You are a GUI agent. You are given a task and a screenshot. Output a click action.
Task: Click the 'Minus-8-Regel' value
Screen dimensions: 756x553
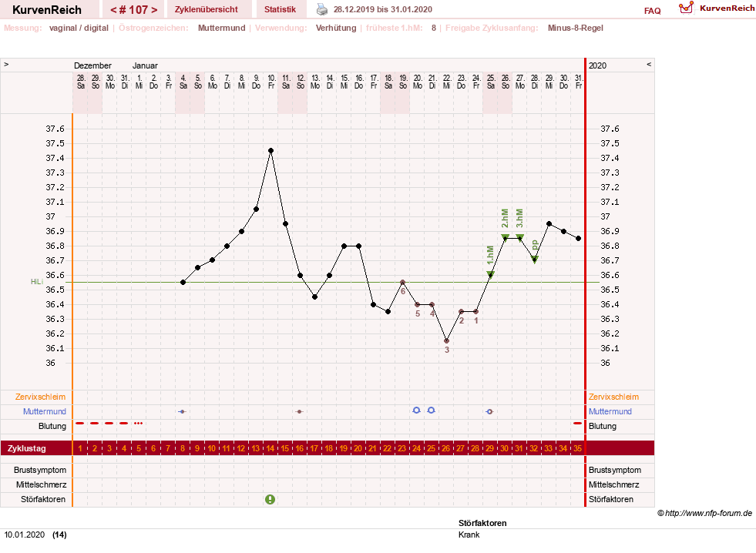(x=575, y=28)
